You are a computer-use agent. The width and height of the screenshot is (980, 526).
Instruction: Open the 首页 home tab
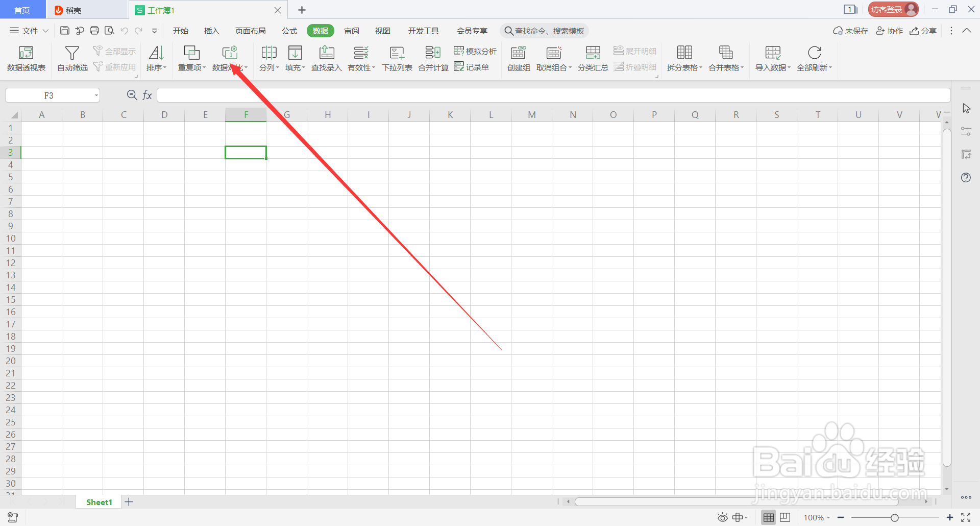(22, 10)
